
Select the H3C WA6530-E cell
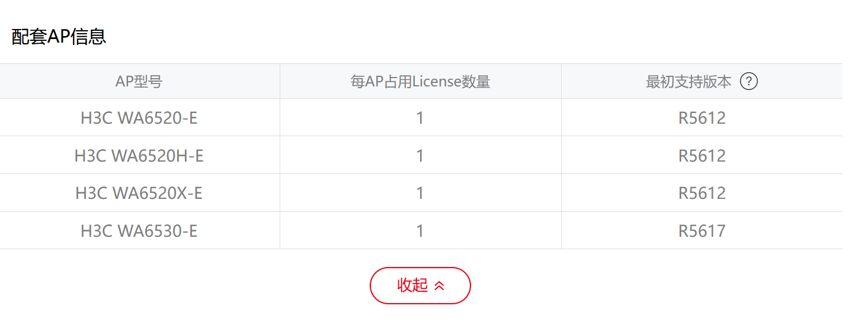(139, 231)
